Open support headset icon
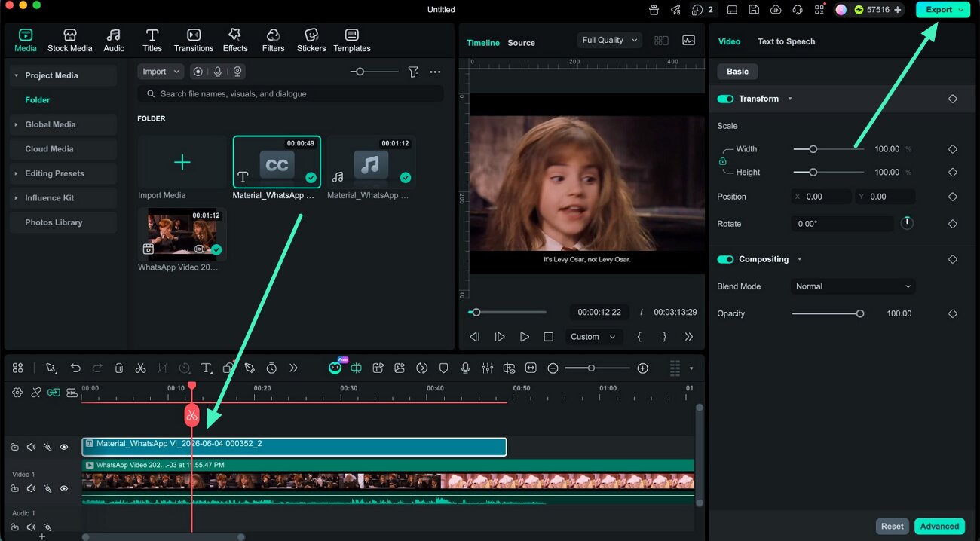980x541 pixels. [798, 10]
